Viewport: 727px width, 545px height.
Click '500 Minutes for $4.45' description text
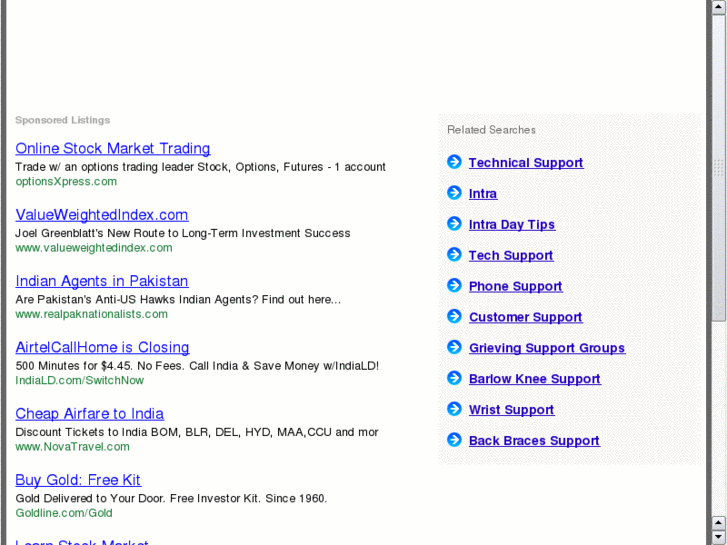point(197,365)
